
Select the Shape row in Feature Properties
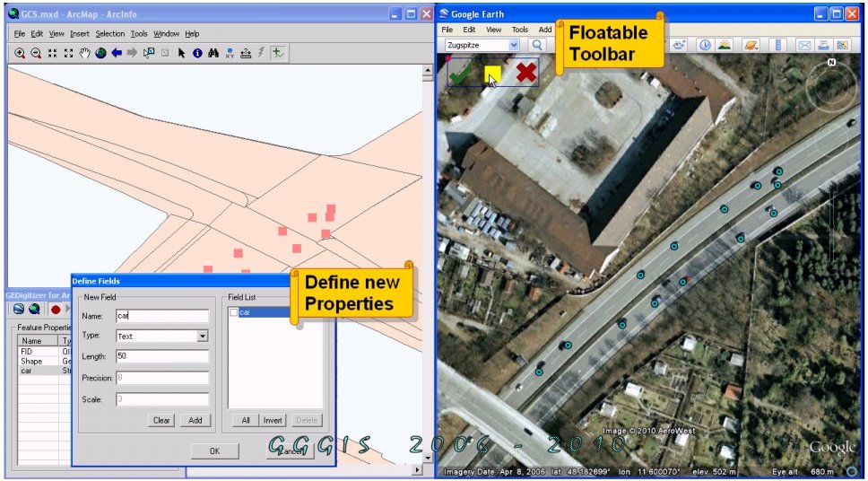point(45,361)
